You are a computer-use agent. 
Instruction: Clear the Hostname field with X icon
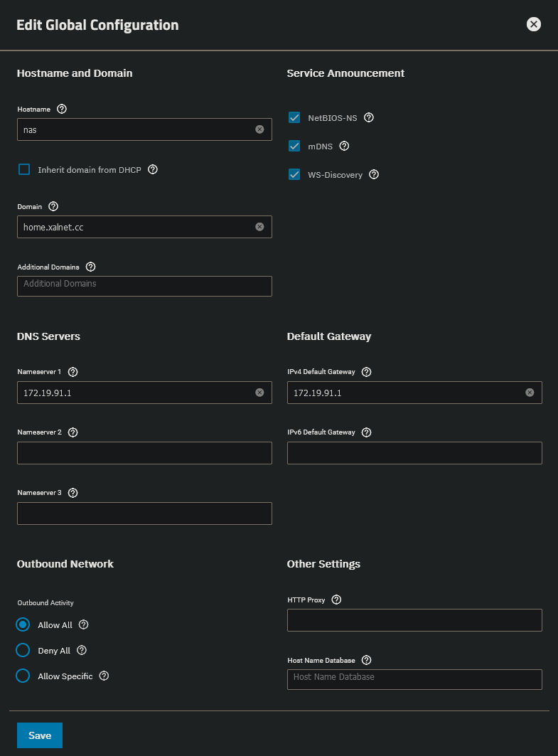259,129
